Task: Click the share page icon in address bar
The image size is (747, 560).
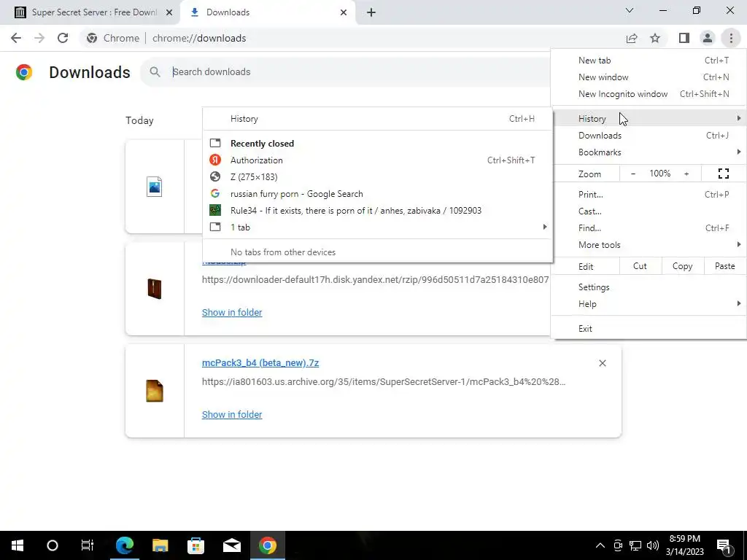Action: pos(632,38)
